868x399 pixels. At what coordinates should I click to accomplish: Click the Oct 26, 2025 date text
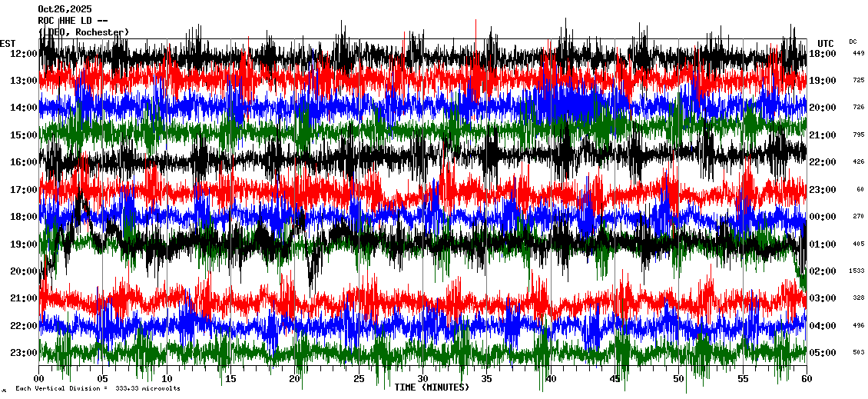[64, 9]
